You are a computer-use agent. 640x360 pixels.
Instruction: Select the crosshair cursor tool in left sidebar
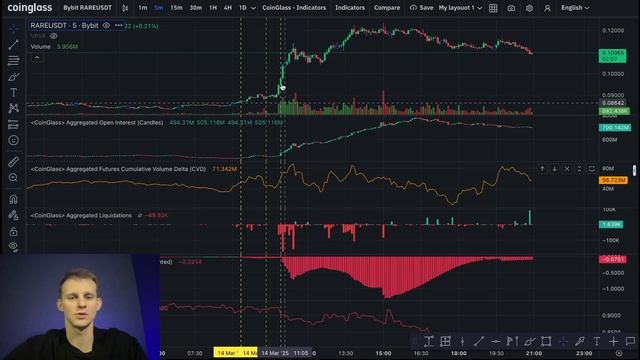click(x=13, y=29)
